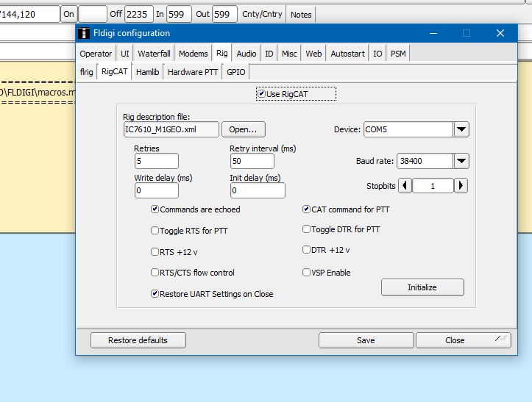Click Open... to browse rig file
Viewport: 532px width, 402px height.
pos(244,129)
